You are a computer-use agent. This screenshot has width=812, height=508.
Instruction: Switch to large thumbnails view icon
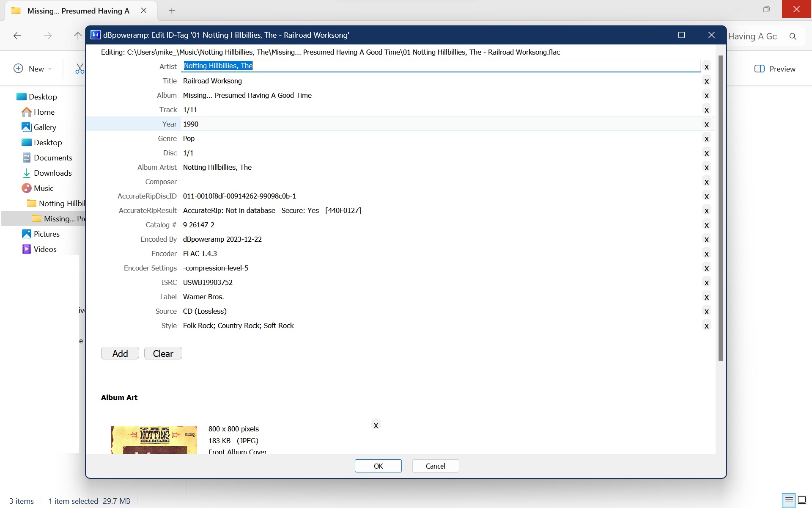pyautogui.click(x=802, y=500)
